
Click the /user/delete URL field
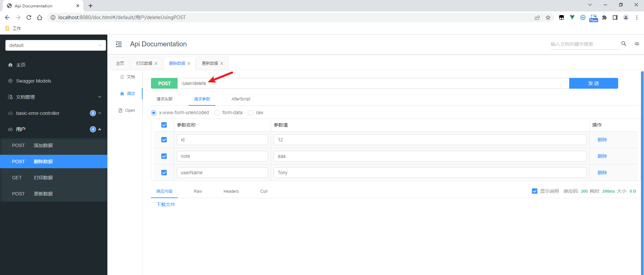click(x=373, y=83)
